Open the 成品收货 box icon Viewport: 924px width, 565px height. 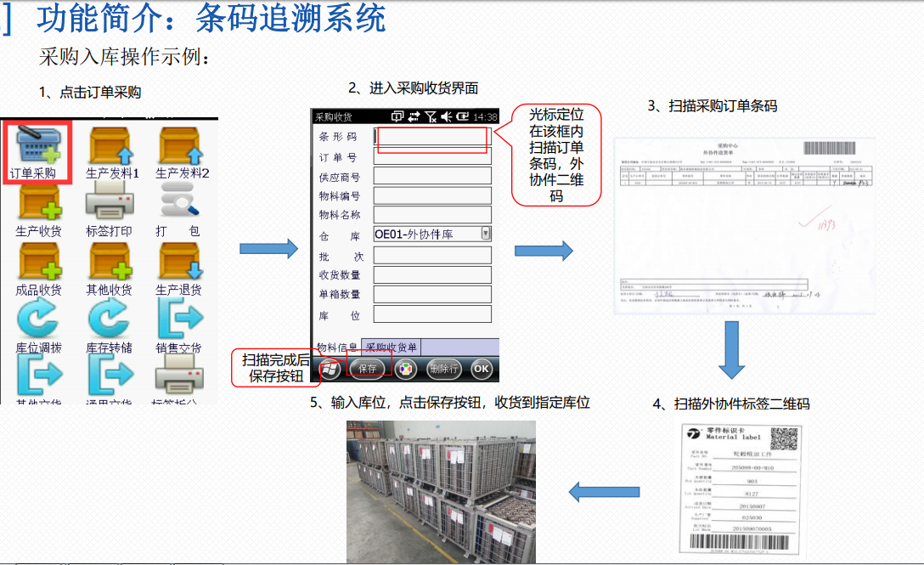click(39, 262)
